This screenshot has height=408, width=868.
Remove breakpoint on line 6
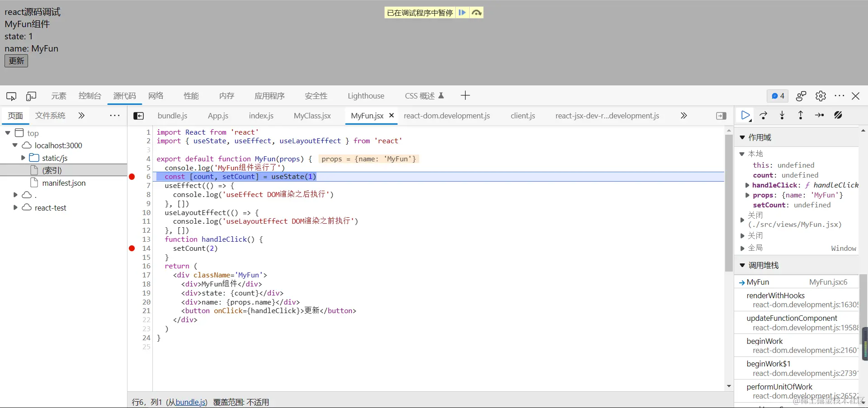[132, 177]
